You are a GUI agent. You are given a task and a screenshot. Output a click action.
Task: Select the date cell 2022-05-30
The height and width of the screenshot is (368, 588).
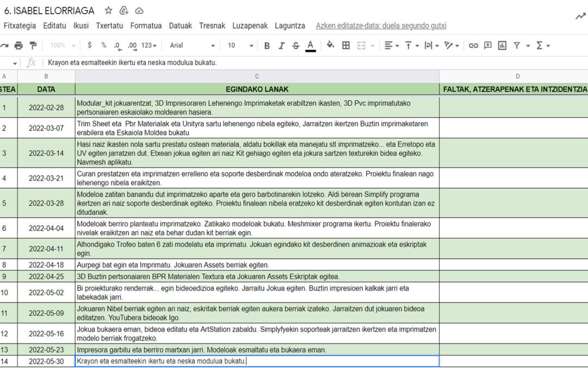pos(46,361)
